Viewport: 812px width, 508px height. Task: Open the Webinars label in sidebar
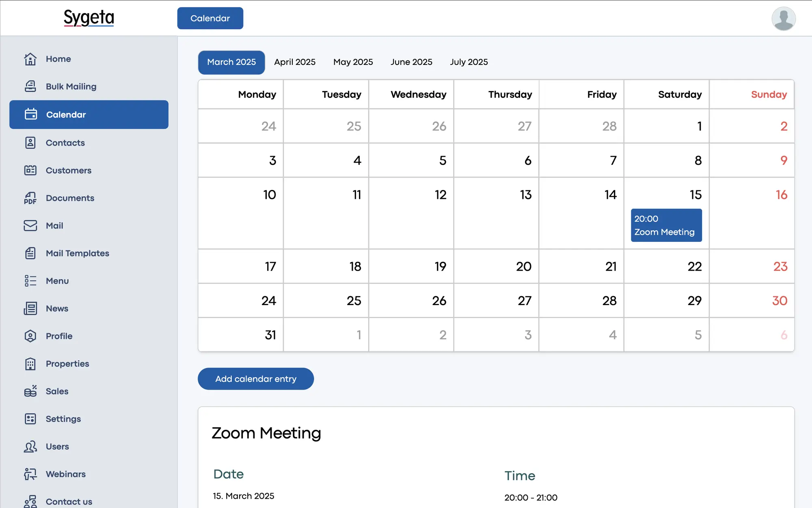[65, 474]
